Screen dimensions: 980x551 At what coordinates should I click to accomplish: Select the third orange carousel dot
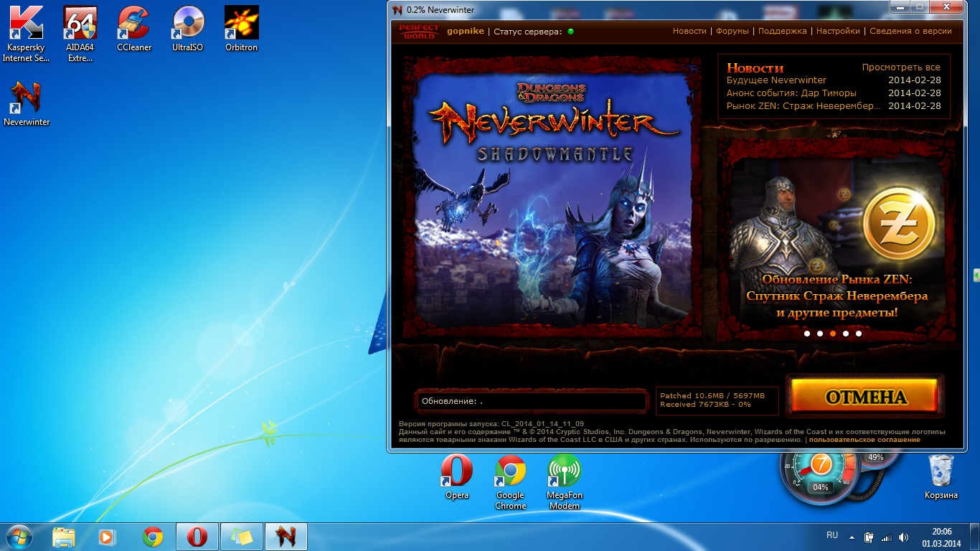pyautogui.click(x=833, y=334)
